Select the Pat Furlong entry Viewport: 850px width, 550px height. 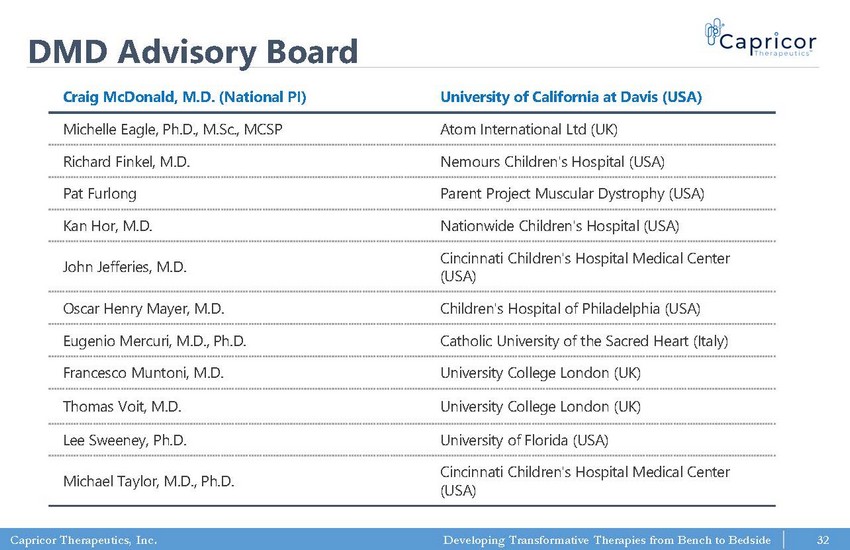click(100, 193)
